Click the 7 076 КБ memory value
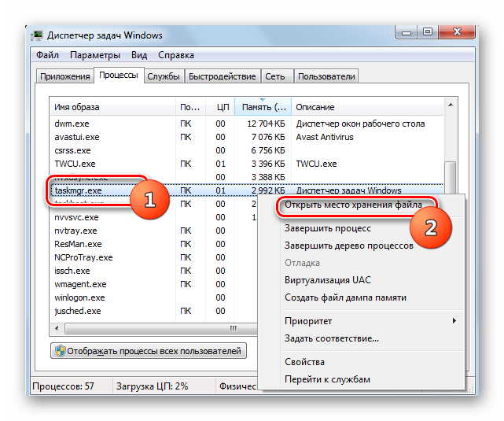Image resolution: width=504 pixels, height=421 pixels. pyautogui.click(x=268, y=138)
